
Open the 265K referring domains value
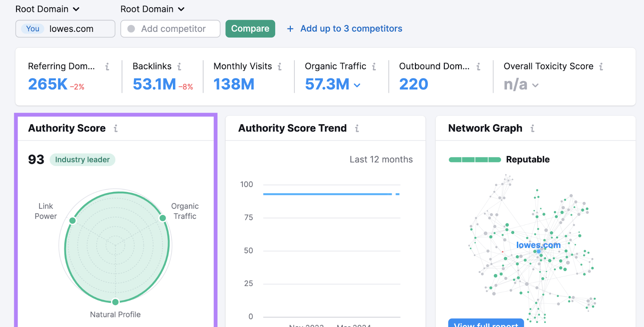tap(48, 84)
